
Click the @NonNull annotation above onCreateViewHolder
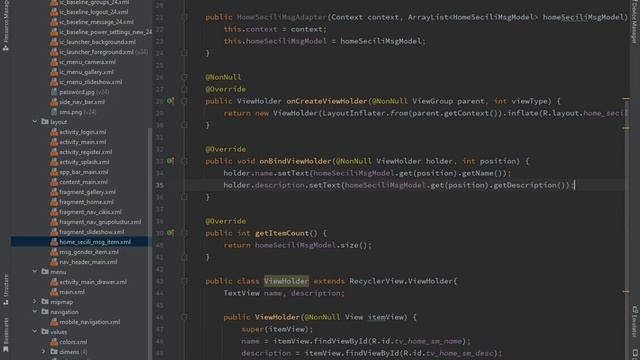pos(223,77)
